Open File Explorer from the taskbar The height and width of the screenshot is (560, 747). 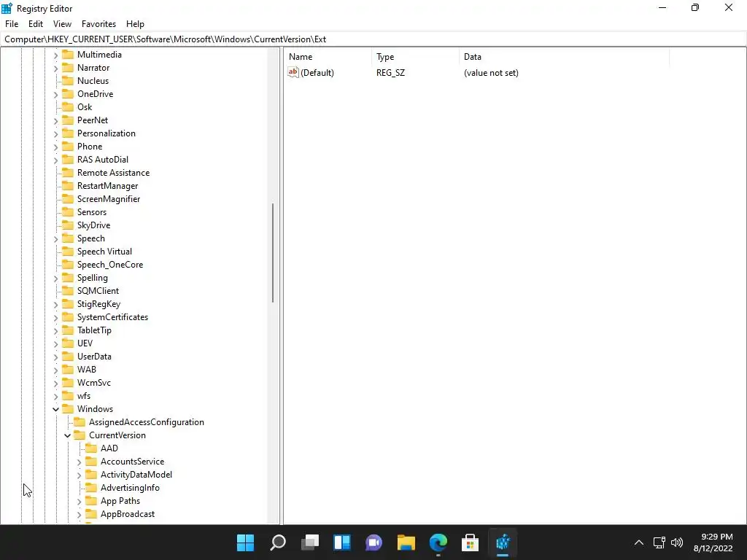click(x=406, y=542)
